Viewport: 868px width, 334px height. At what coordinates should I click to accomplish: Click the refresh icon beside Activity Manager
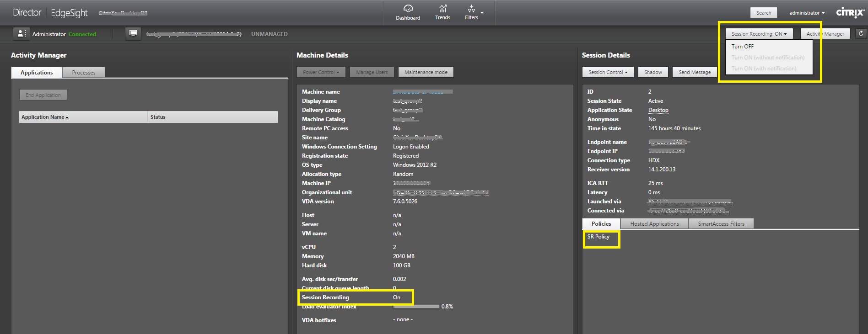pos(861,33)
